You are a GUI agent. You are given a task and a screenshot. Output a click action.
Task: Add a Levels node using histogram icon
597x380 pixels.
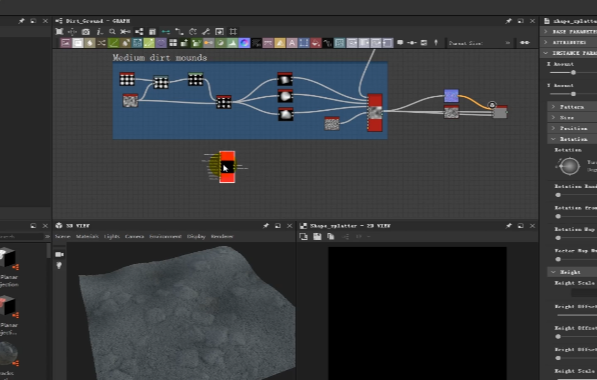point(232,43)
